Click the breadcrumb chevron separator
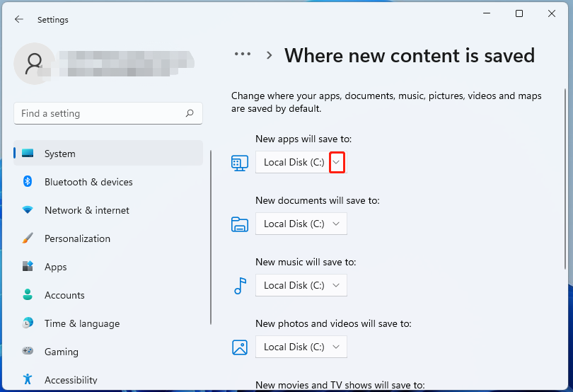Screen dimensions: 573x392 270,55
